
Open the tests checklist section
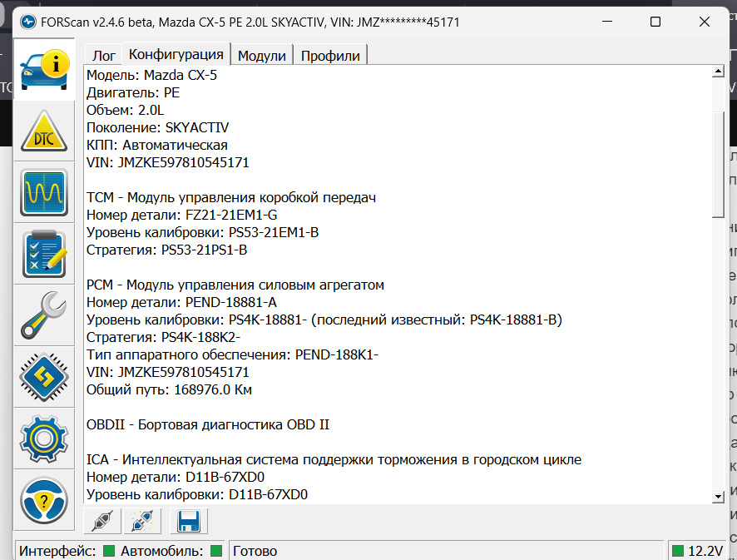(x=45, y=254)
